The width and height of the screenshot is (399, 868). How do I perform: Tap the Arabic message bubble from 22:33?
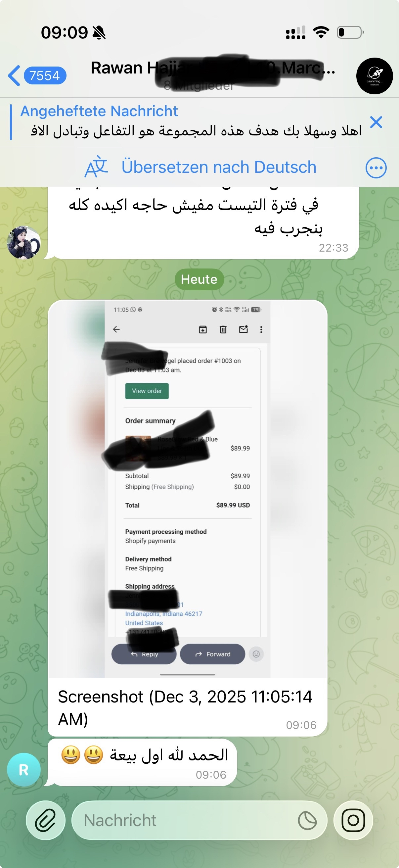click(x=203, y=223)
